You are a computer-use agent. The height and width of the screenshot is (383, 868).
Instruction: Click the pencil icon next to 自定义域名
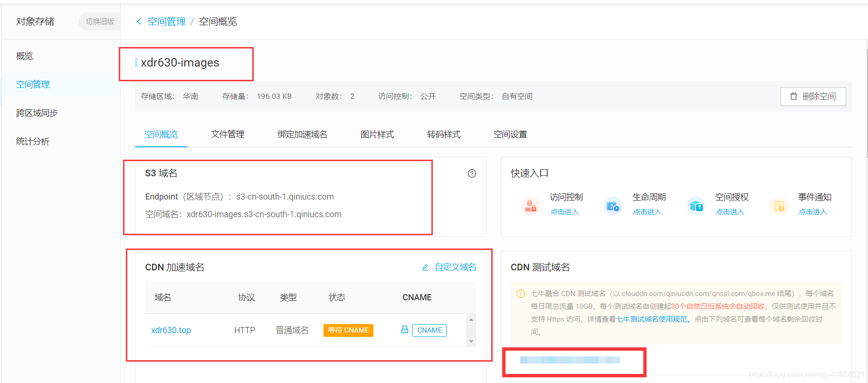tap(425, 268)
